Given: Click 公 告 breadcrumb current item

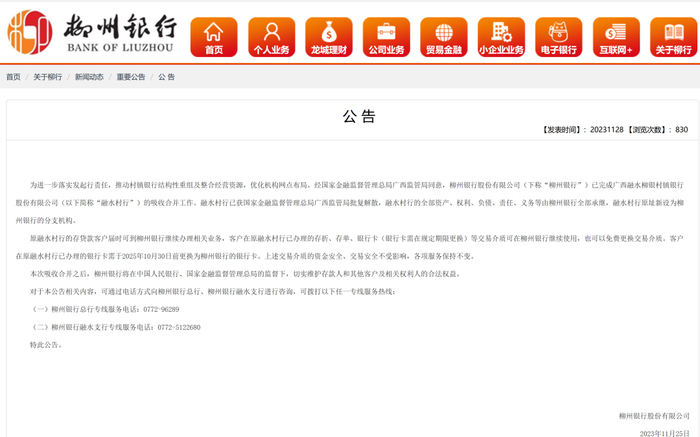Looking at the screenshot, I should (x=167, y=77).
